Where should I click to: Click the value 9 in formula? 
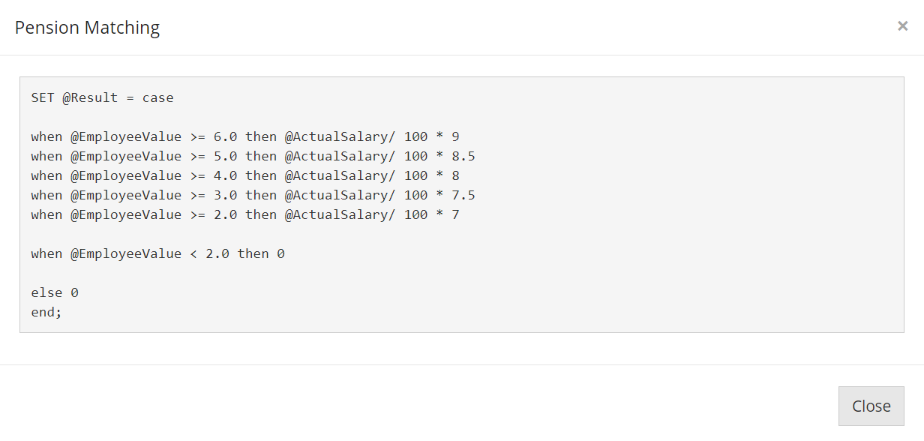[x=455, y=137]
